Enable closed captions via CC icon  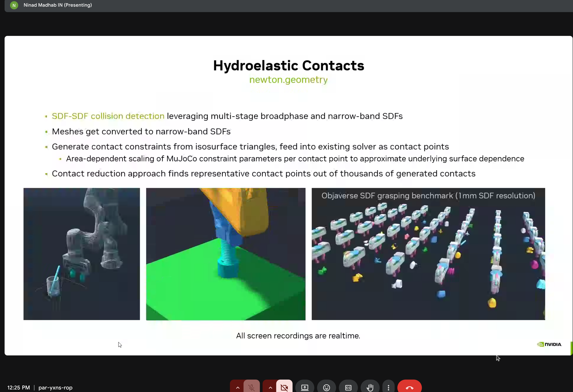click(348, 387)
